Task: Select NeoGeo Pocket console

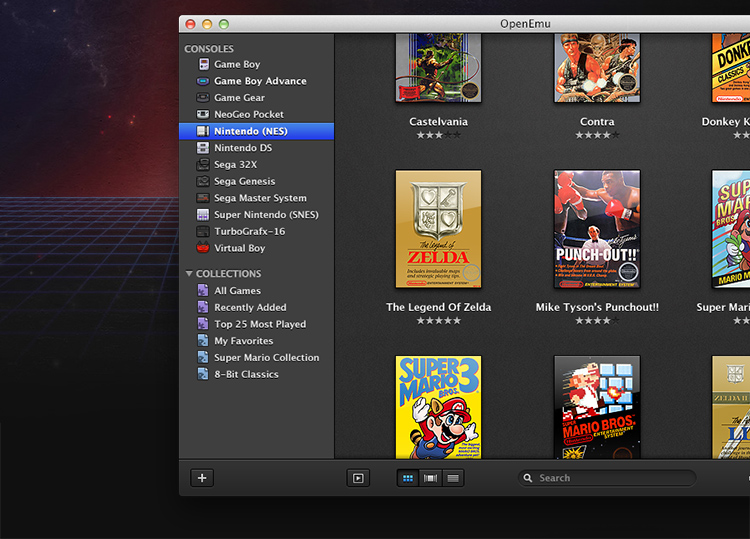Action: point(256,114)
